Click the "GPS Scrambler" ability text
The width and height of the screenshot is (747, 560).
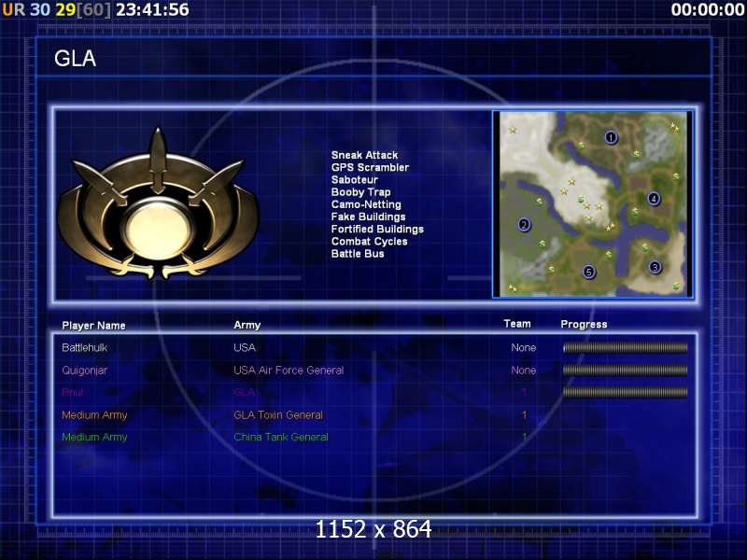(370, 168)
